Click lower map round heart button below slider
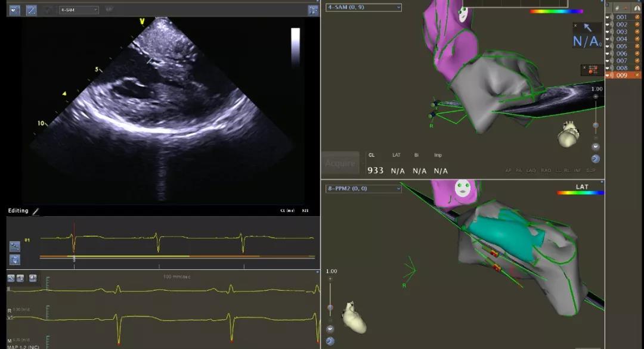The height and width of the screenshot is (349, 644). click(x=330, y=329)
